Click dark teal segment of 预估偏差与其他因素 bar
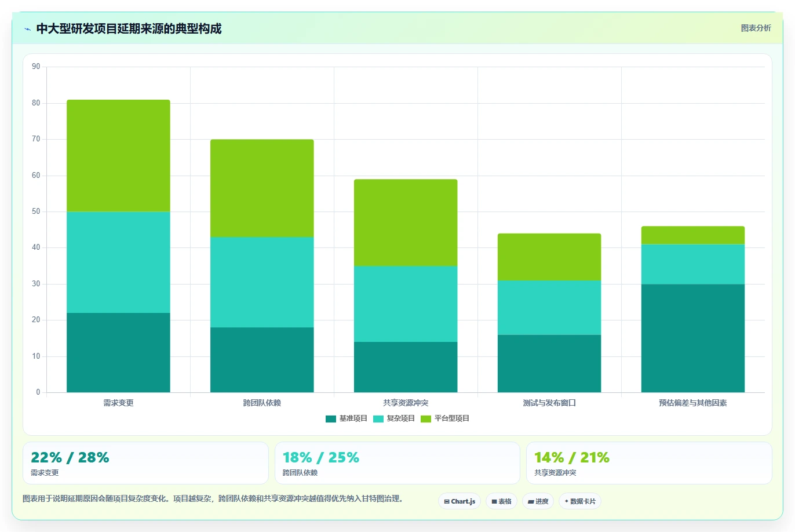 [693, 338]
